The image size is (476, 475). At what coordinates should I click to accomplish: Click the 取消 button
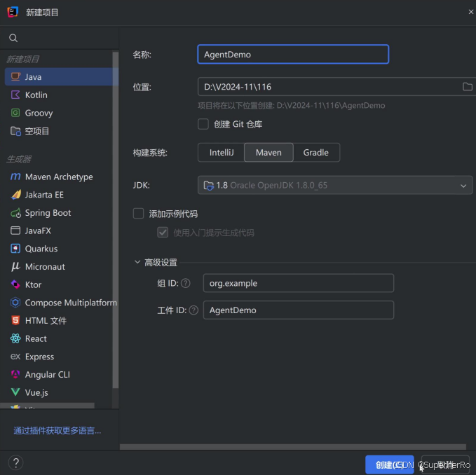[x=445, y=464]
